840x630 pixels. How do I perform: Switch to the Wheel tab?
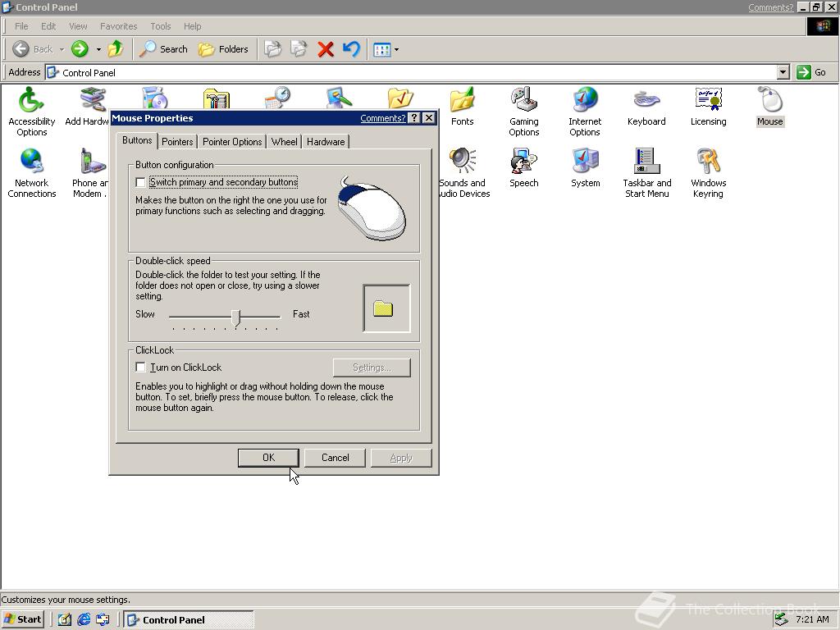pos(284,142)
